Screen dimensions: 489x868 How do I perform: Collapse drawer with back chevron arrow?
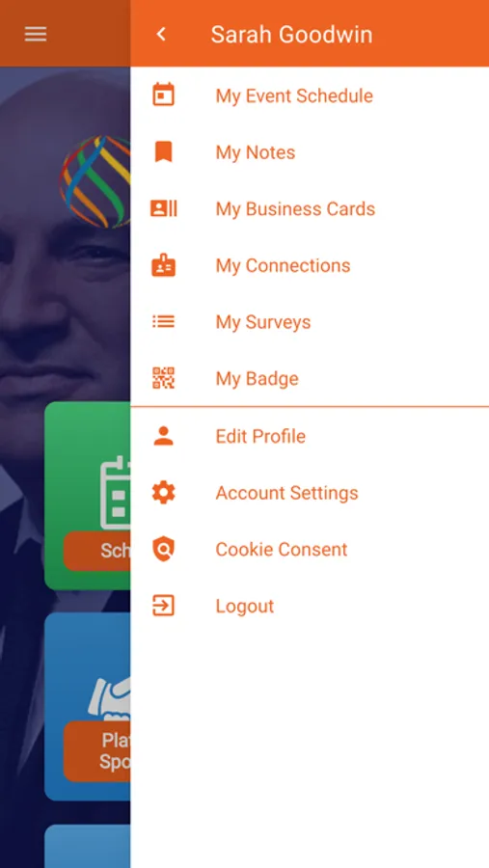tap(161, 35)
